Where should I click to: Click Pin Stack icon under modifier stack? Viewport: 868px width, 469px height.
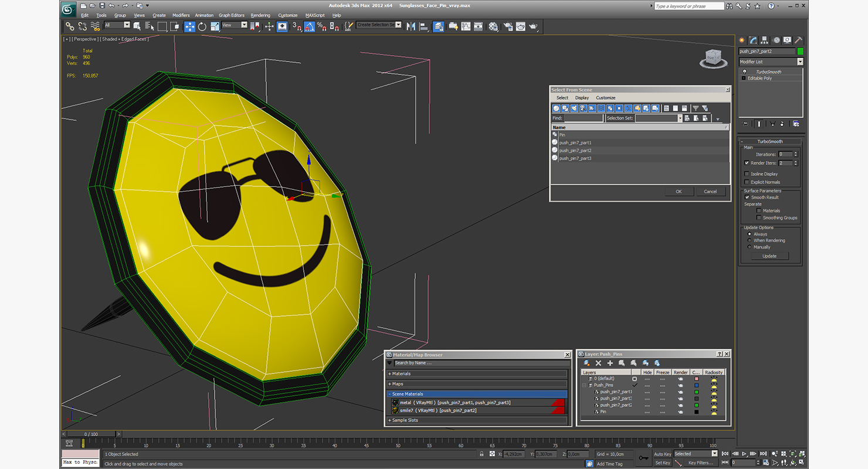point(745,124)
